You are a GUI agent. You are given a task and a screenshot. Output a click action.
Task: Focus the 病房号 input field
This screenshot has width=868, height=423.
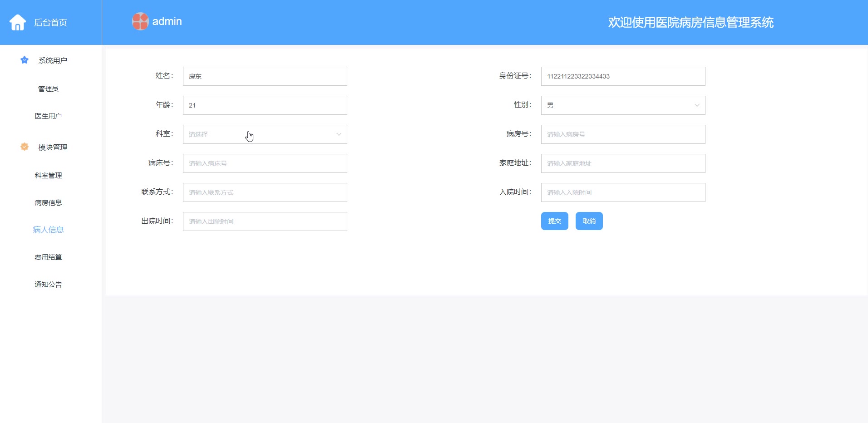[623, 134]
